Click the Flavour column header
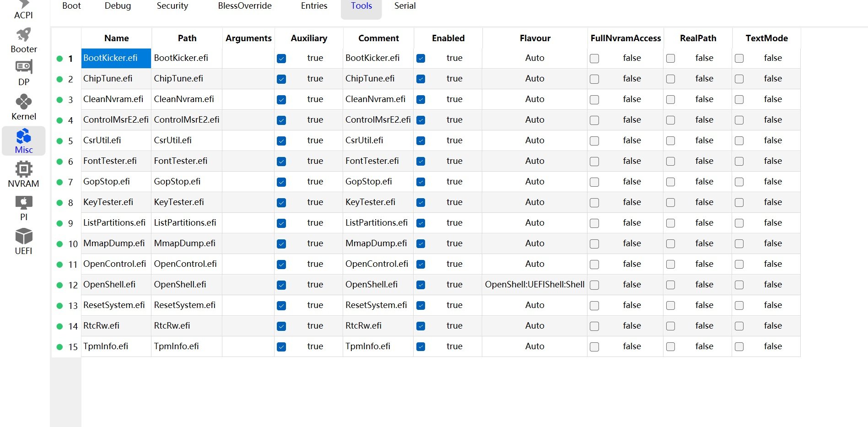The image size is (868, 427). [534, 38]
